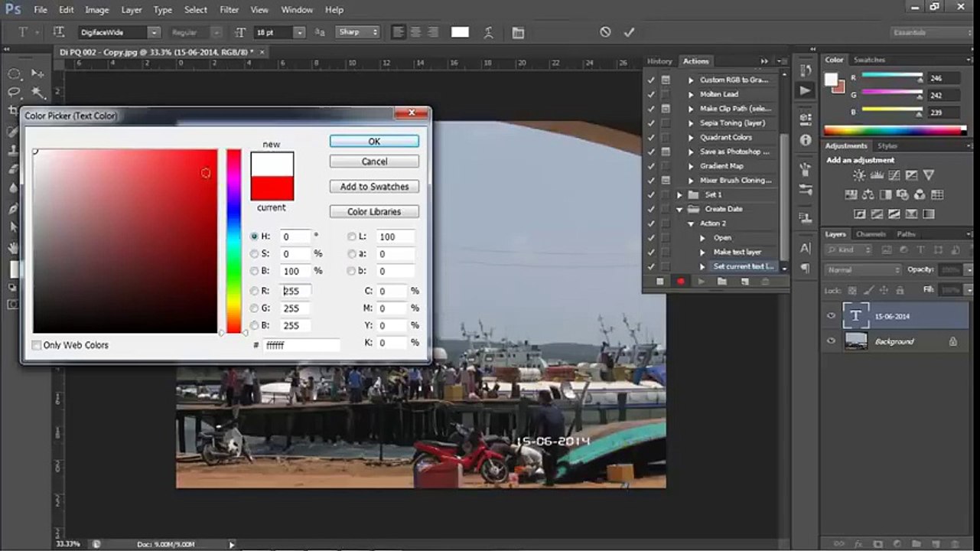Hide the 15-06-2014 text layer
The image size is (980, 551).
(831, 316)
